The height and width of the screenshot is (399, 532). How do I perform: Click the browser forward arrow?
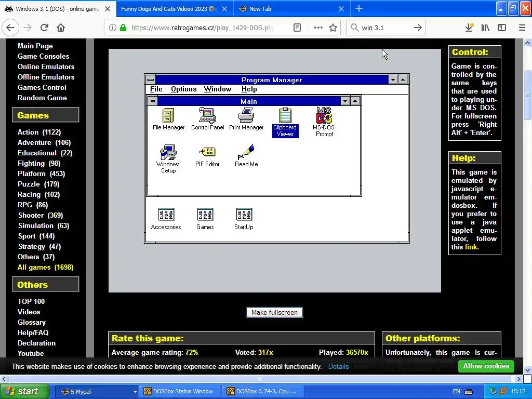click(x=28, y=28)
